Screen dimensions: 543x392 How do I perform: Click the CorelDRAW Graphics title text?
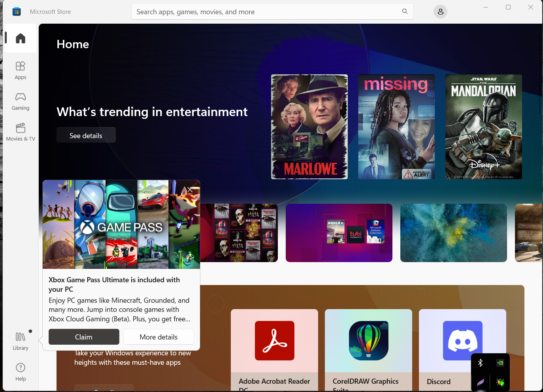coord(366,385)
